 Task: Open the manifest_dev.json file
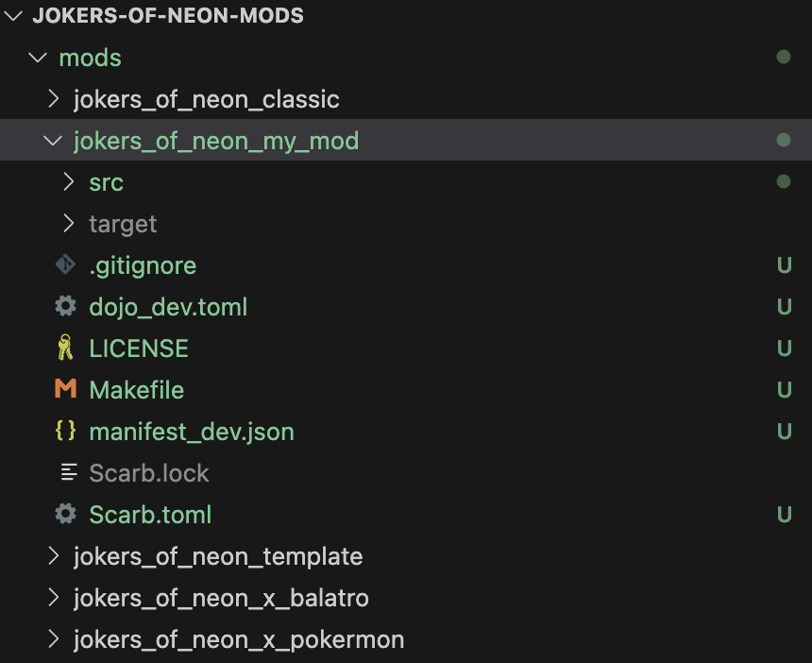coord(192,432)
